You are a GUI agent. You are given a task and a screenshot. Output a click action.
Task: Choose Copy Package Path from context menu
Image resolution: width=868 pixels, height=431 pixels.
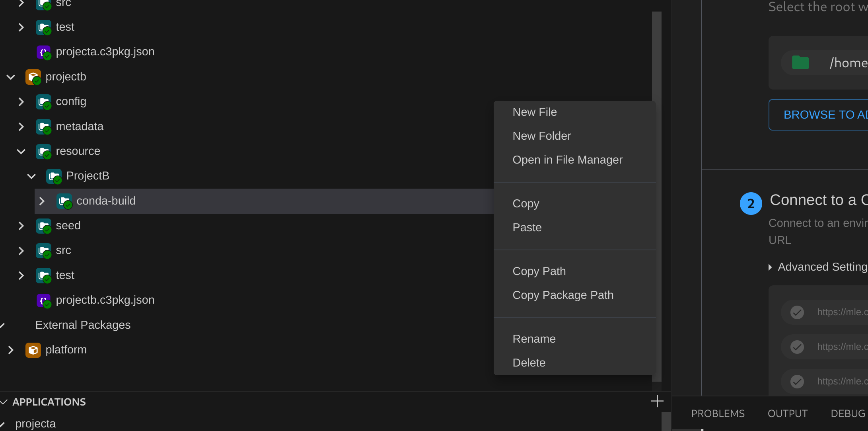[x=562, y=295]
